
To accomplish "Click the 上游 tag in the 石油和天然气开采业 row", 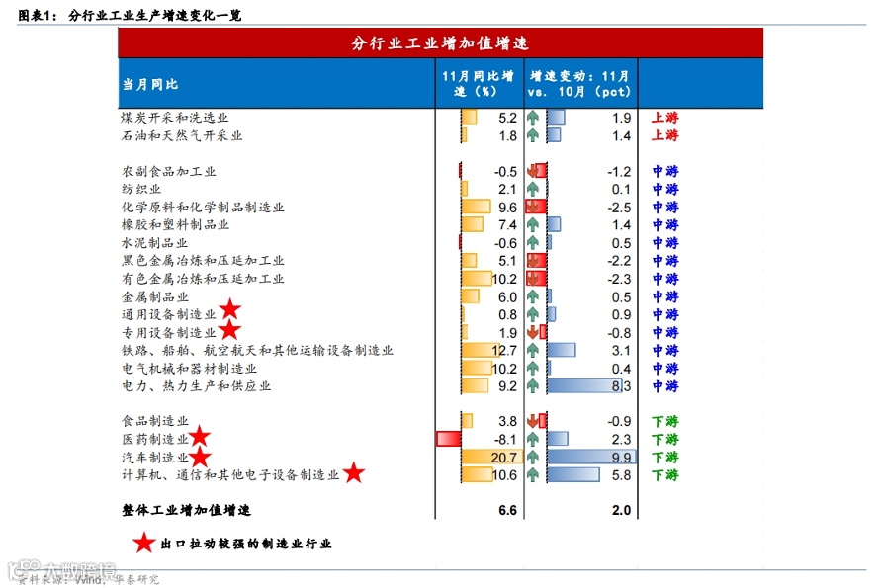I will (665, 135).
